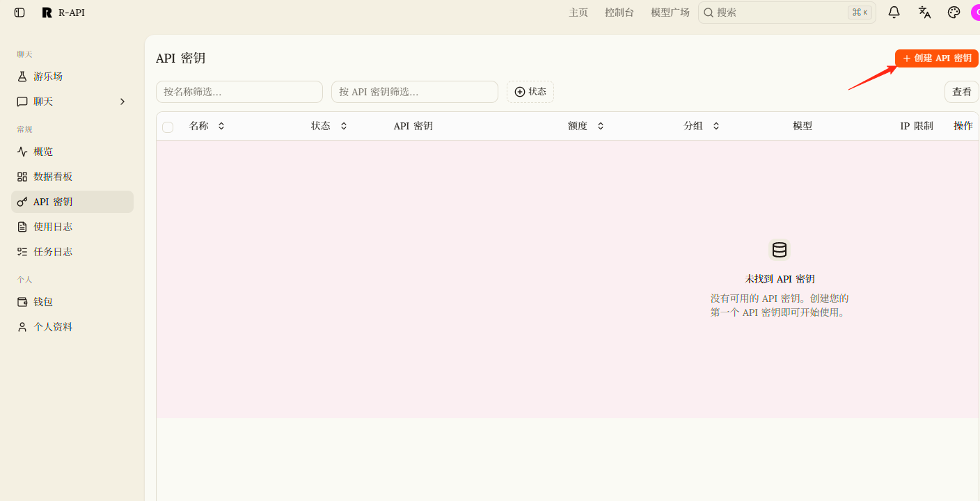Viewport: 980px width, 501px height.
Task: Click the 操作 column header
Action: [x=963, y=126]
